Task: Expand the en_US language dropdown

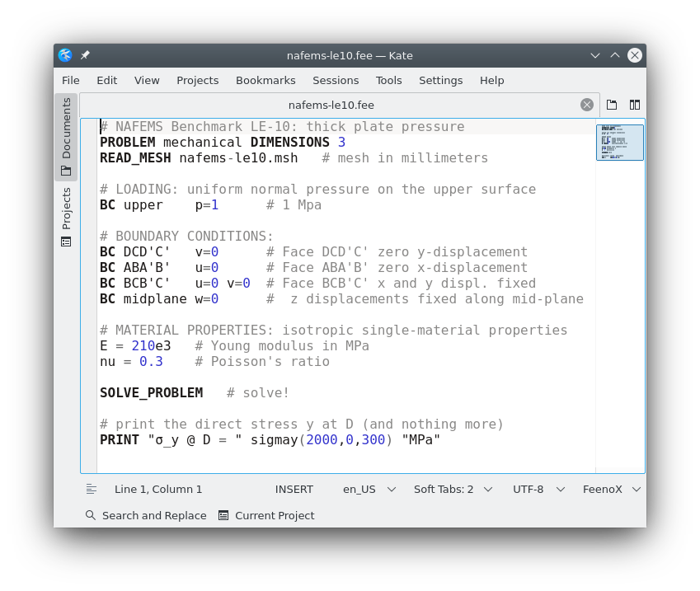Action: (368, 489)
